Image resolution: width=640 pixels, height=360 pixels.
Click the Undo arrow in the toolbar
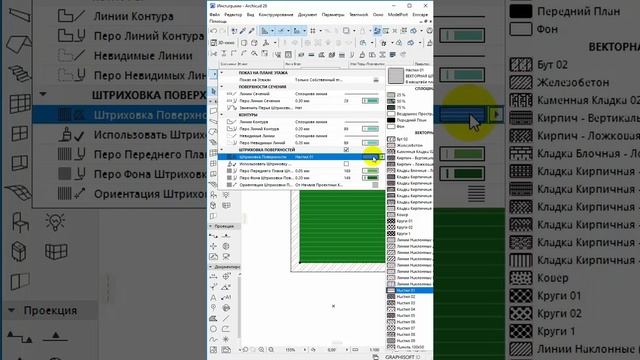[213, 31]
